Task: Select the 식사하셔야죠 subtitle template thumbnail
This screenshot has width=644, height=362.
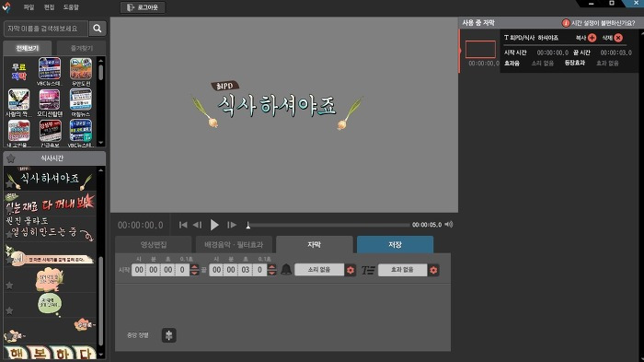Action: [50, 179]
